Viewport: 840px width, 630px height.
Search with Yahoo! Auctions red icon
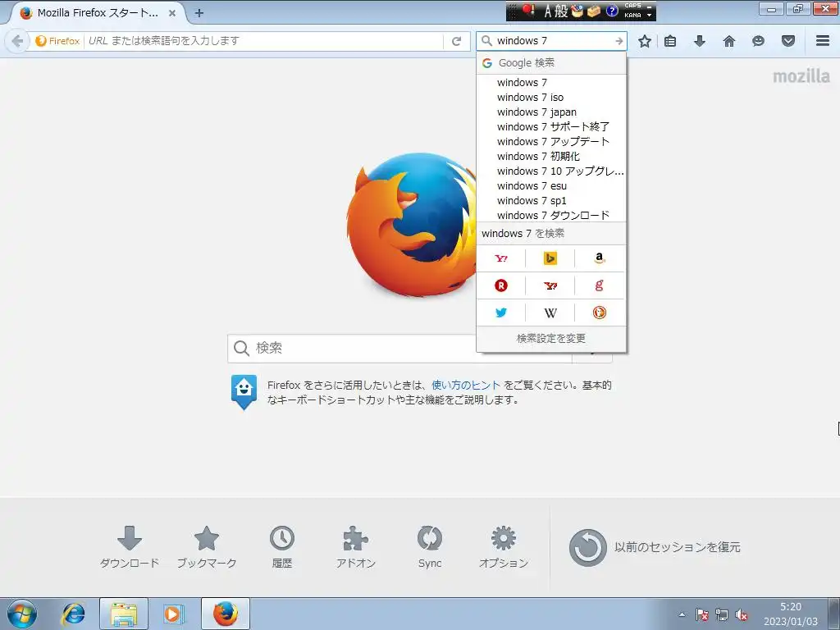coord(550,285)
